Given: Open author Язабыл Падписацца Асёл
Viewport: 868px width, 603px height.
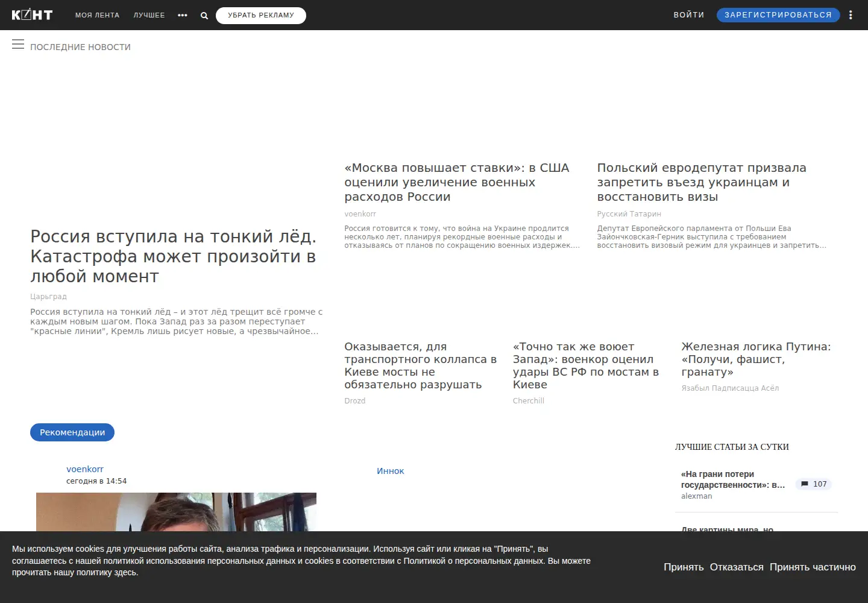Looking at the screenshot, I should point(730,388).
